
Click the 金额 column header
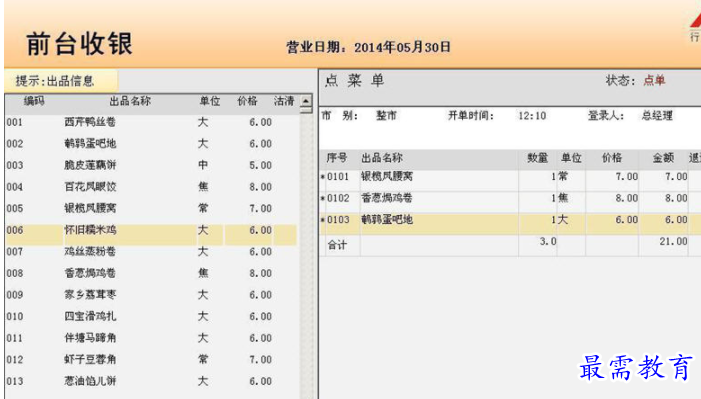click(x=663, y=158)
